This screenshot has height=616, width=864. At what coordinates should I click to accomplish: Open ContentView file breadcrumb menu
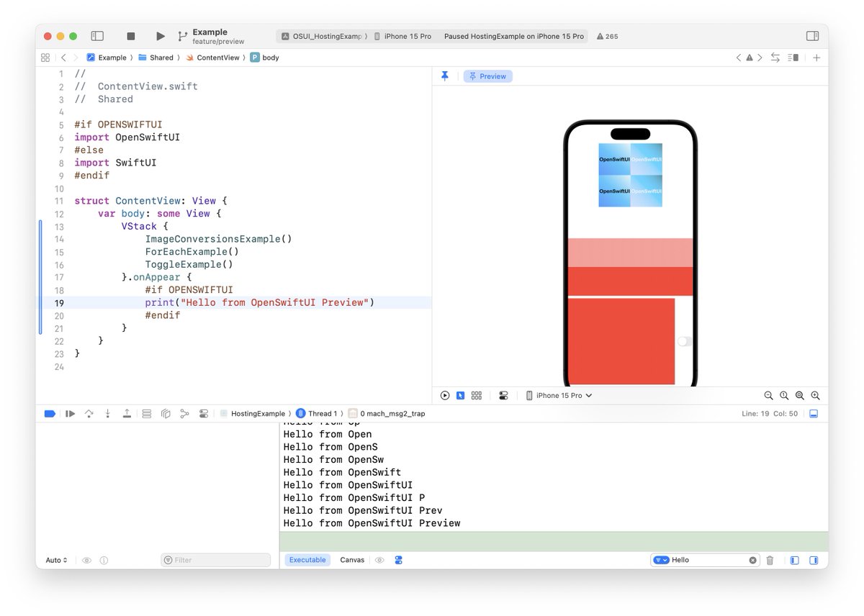click(x=212, y=58)
